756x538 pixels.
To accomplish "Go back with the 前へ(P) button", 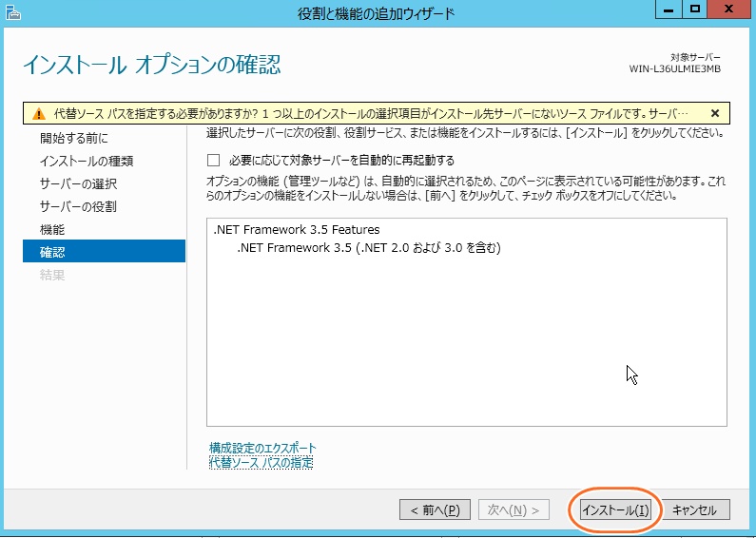I will click(x=435, y=510).
